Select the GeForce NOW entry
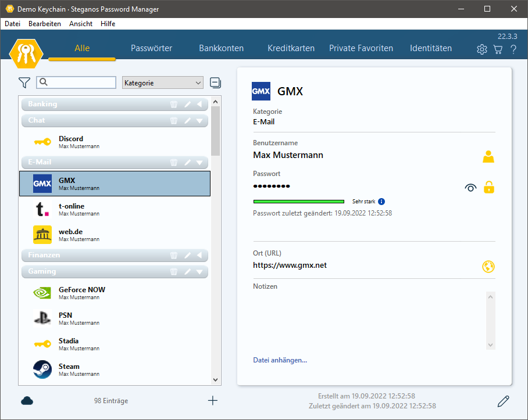528x420 pixels. (x=115, y=293)
